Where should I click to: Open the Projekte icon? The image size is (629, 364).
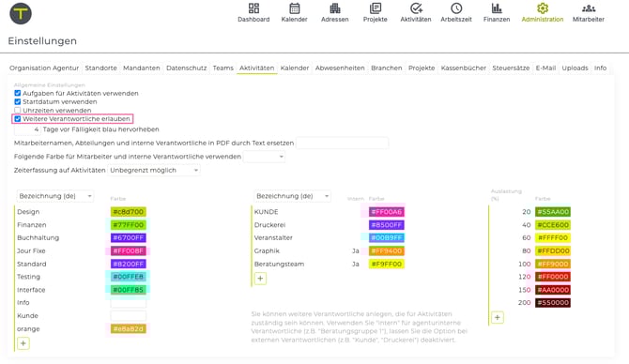coord(376,8)
